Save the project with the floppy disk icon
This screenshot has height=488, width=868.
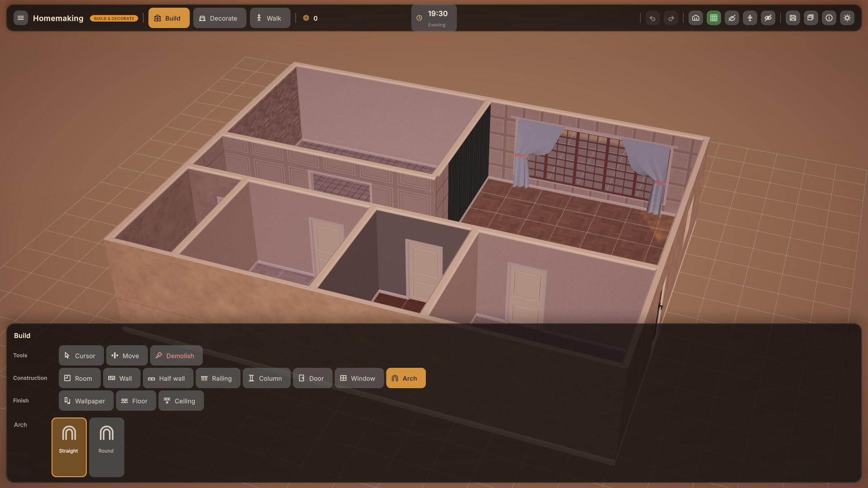793,18
